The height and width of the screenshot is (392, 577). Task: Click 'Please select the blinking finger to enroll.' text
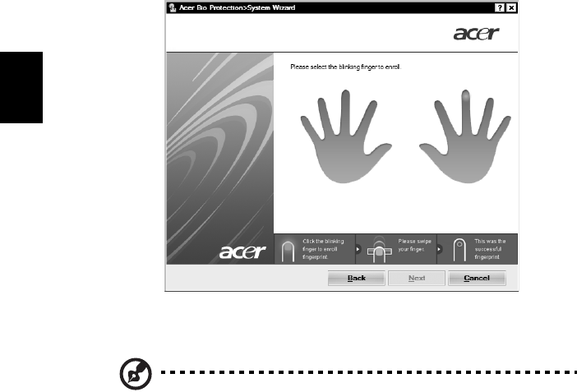click(x=345, y=67)
